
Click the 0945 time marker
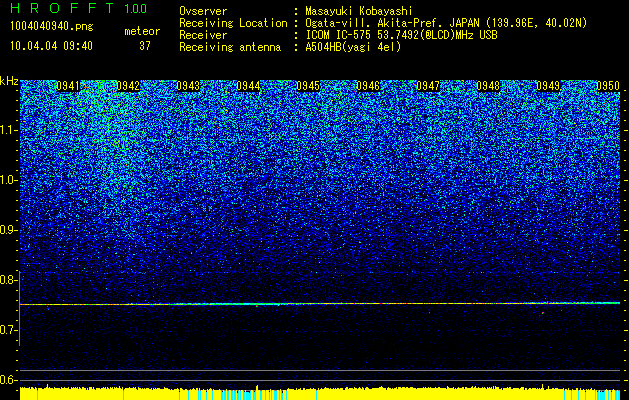308,86
